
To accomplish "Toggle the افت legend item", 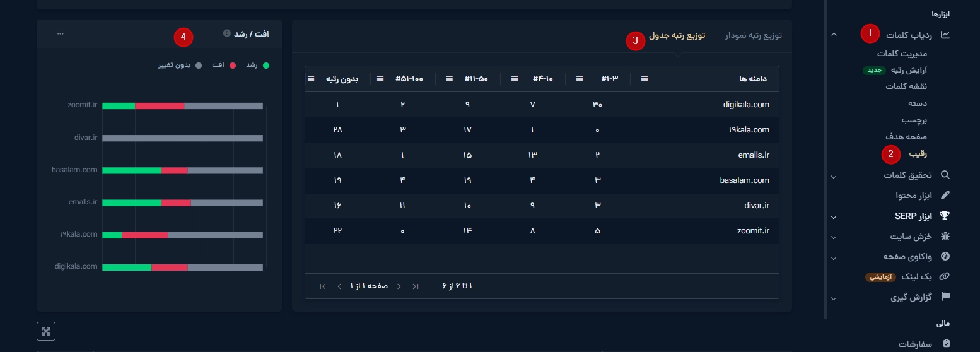I will point(225,65).
